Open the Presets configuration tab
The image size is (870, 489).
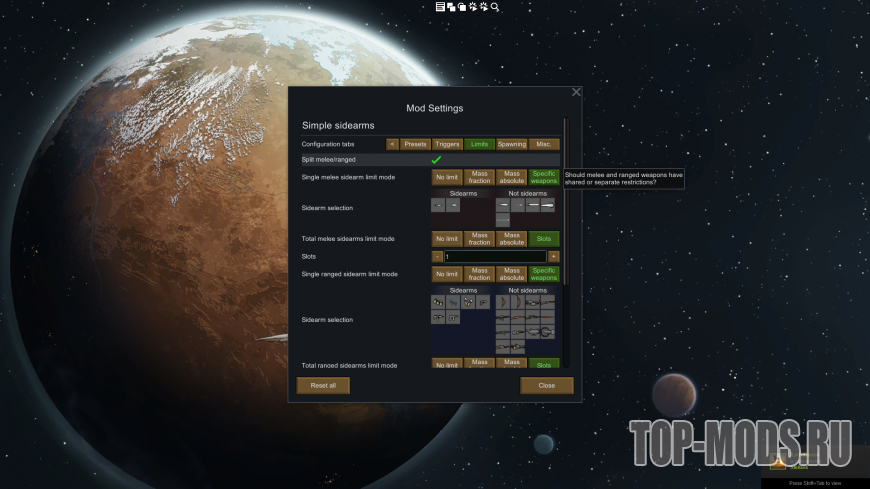(415, 144)
